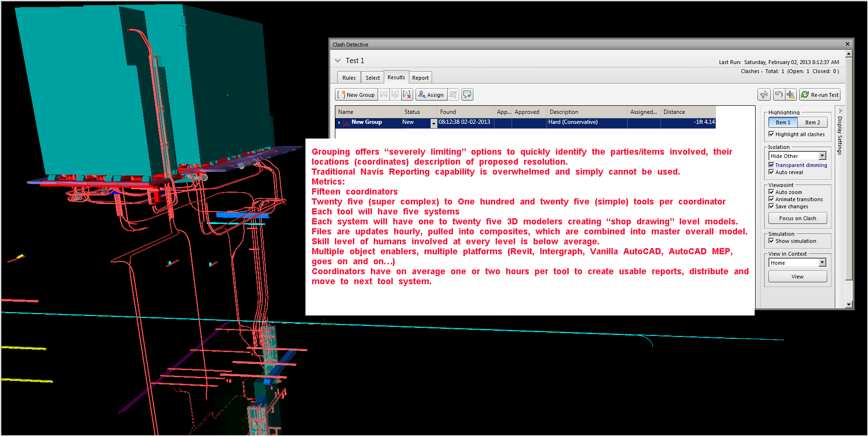Click the reset undo arrow icon
Viewport: 868px width, 436px height.
[778, 95]
